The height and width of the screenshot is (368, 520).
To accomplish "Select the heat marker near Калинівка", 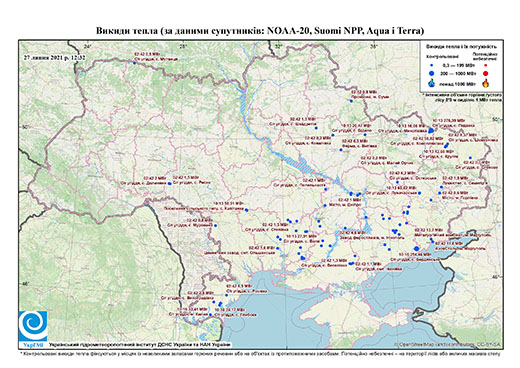I will tap(246, 210).
